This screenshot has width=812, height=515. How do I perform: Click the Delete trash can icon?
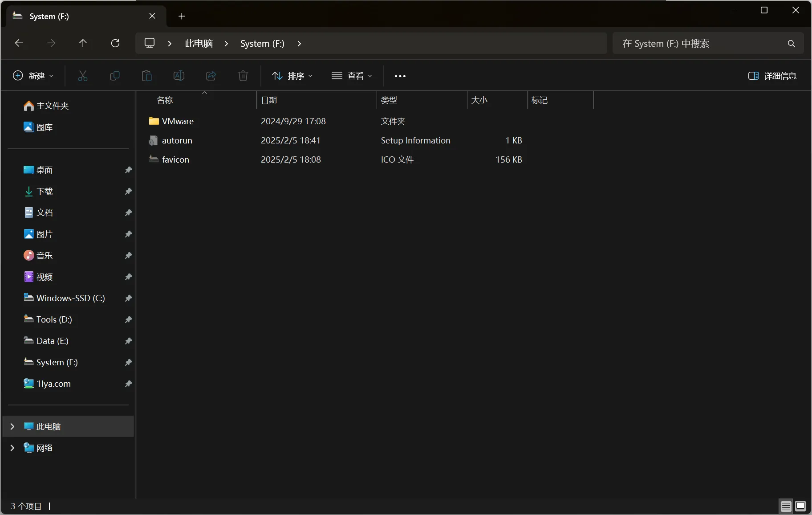[x=243, y=76]
